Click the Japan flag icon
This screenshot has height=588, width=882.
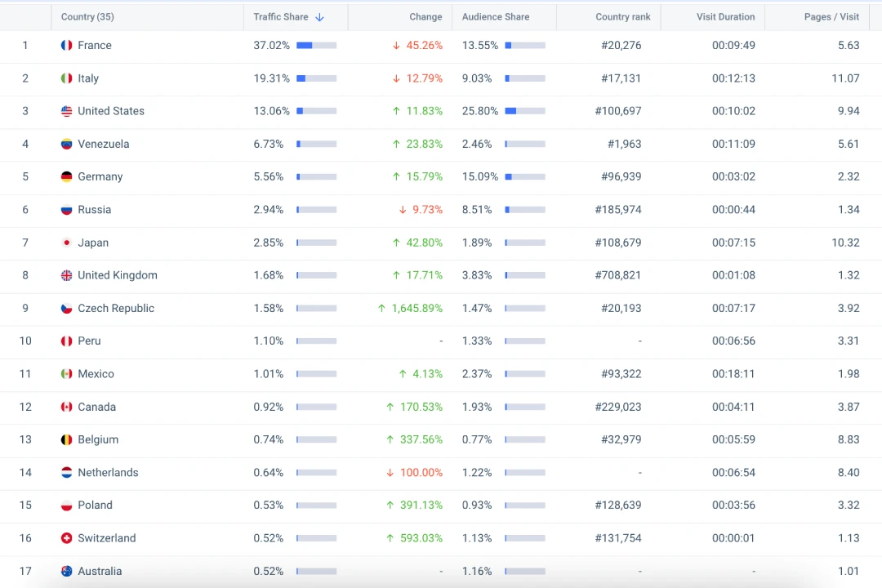[67, 243]
